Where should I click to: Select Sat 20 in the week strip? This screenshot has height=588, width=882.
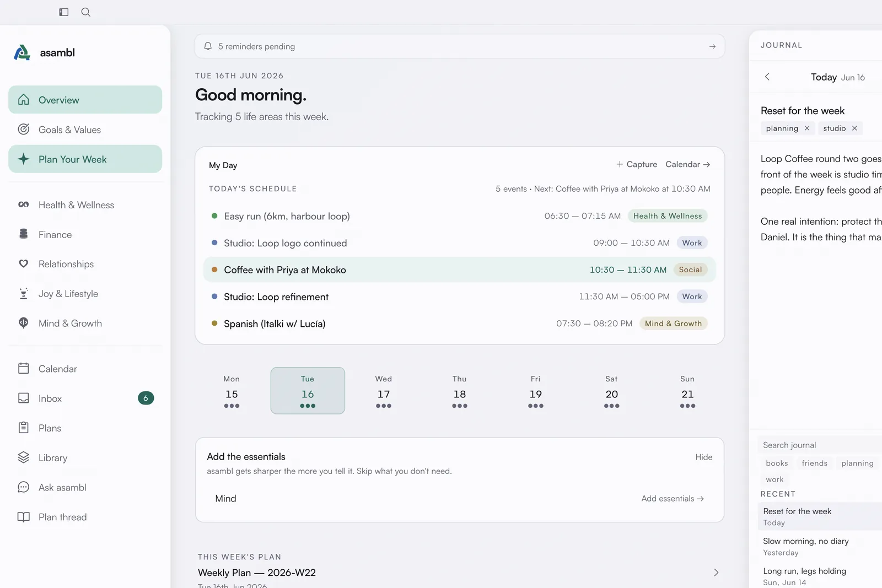click(x=611, y=391)
